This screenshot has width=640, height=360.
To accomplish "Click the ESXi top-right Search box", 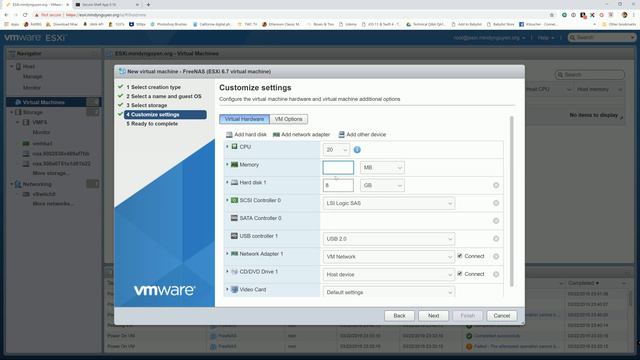I will pyautogui.click(x=602, y=38).
